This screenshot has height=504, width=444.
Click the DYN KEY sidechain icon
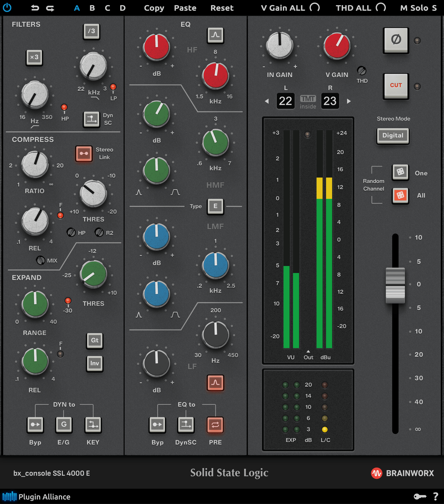coord(93,424)
